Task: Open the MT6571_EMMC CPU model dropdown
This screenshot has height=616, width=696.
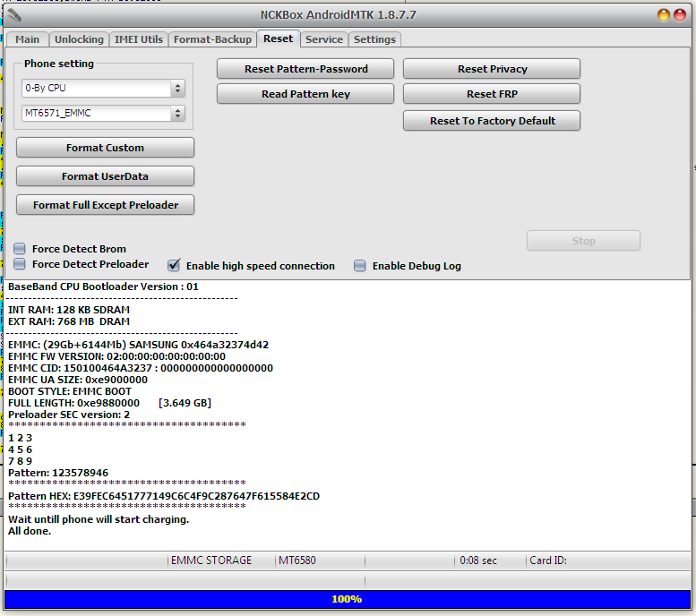Action: tap(103, 113)
